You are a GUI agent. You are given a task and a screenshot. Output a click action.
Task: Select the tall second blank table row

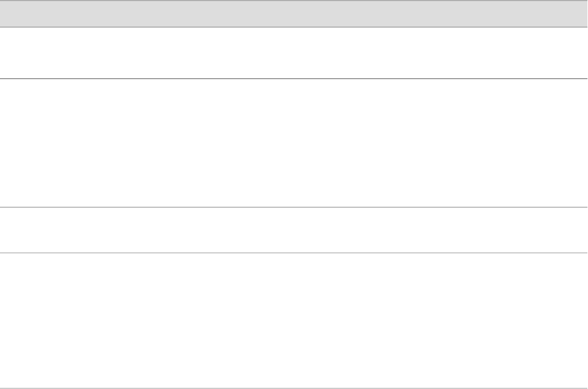[x=294, y=142]
